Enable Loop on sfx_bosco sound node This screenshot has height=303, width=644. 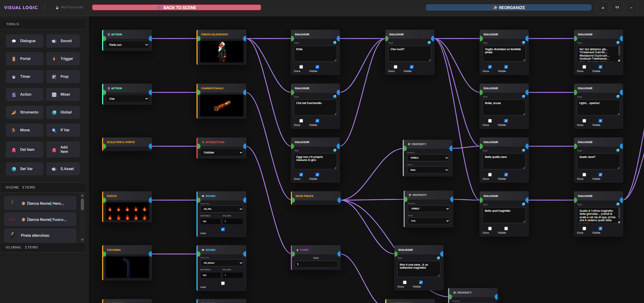tap(223, 283)
